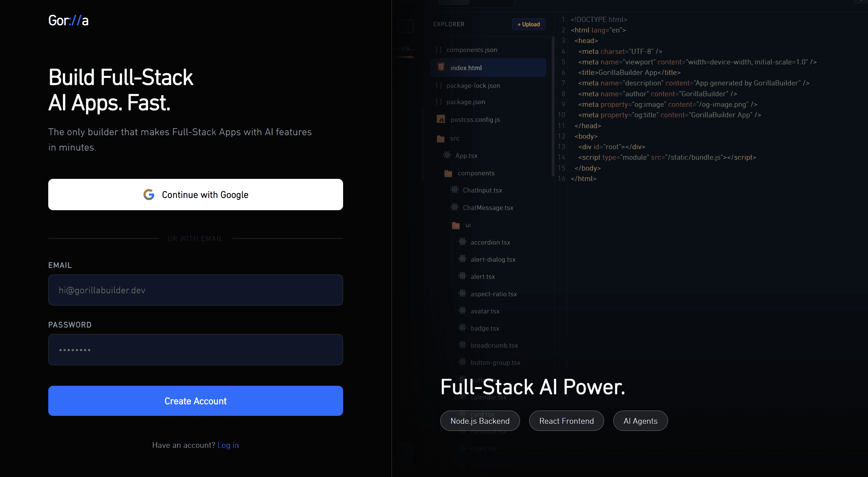
Task: Click into the Password field
Action: 195,349
